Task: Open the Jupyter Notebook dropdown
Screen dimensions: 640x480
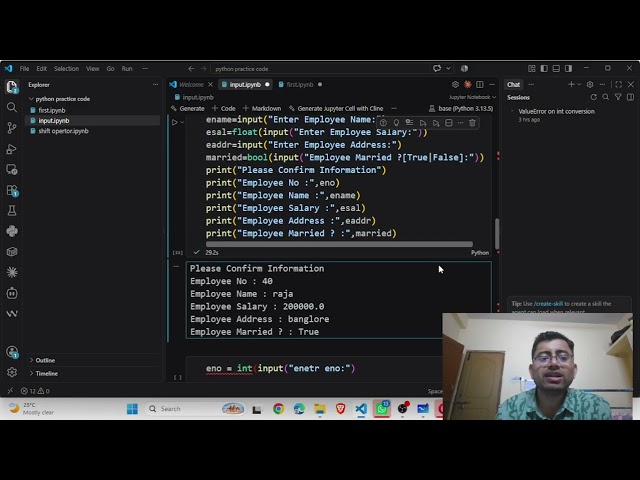Action: (472, 97)
